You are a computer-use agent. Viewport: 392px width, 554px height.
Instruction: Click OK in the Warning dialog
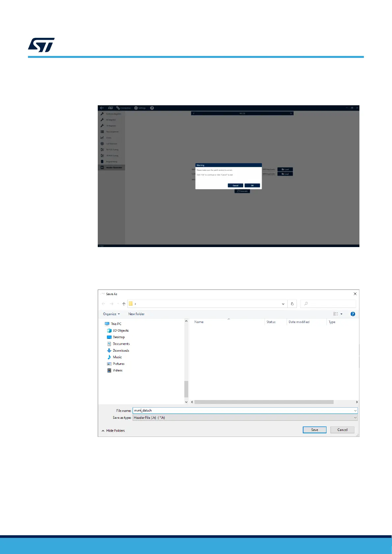[252, 186]
